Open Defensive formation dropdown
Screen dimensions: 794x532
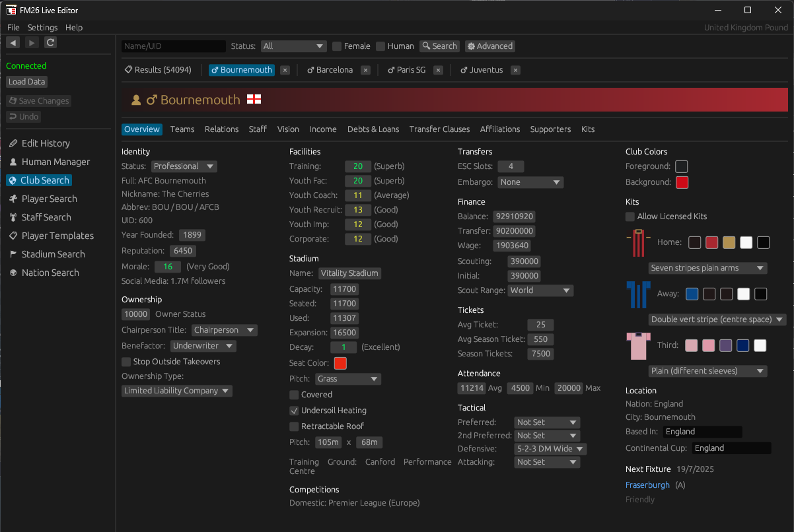550,449
